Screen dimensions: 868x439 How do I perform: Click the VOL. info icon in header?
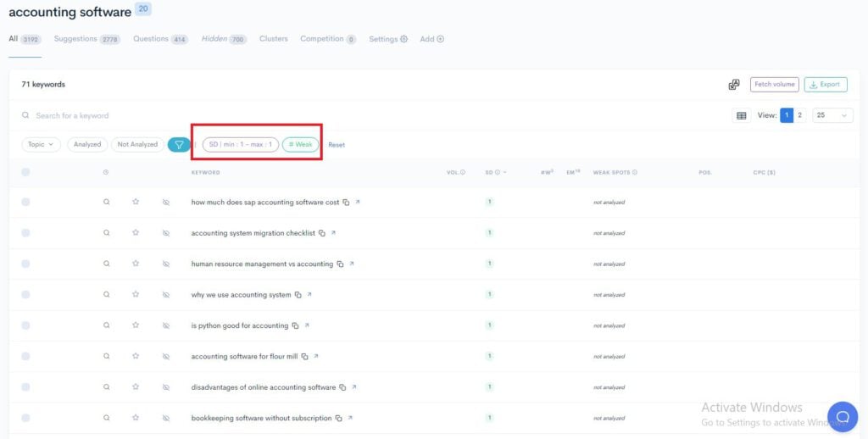click(463, 173)
